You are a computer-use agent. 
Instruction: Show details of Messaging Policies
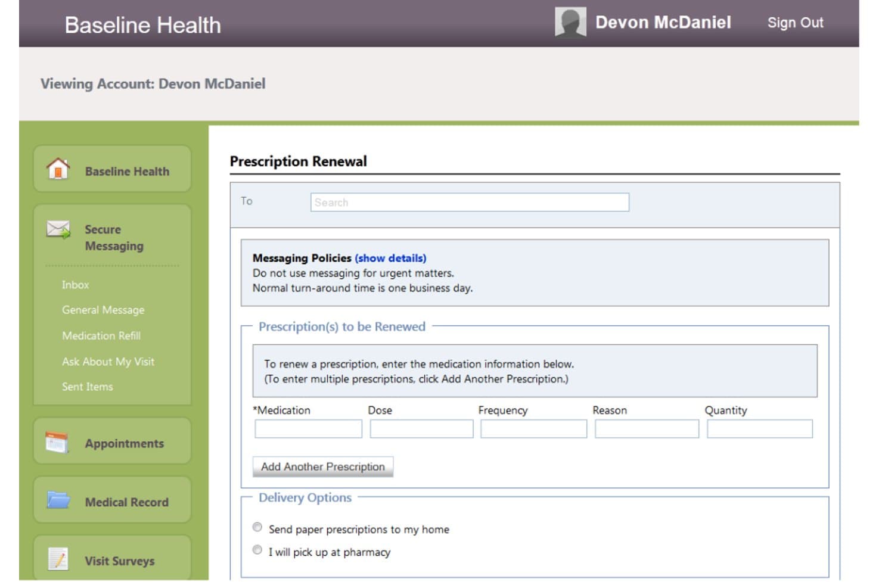pos(390,258)
